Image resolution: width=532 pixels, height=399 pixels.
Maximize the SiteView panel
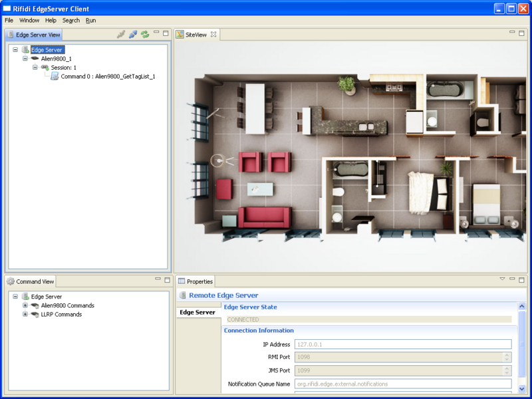tap(523, 33)
